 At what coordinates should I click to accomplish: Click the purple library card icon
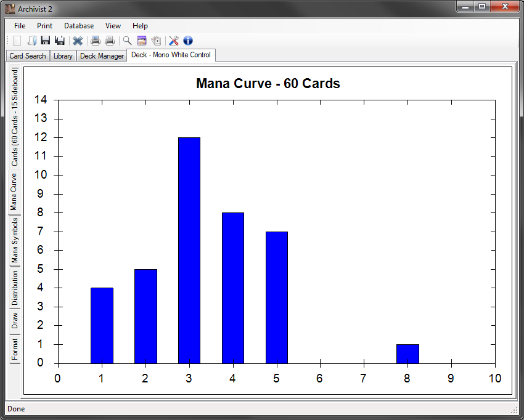pyautogui.click(x=142, y=41)
